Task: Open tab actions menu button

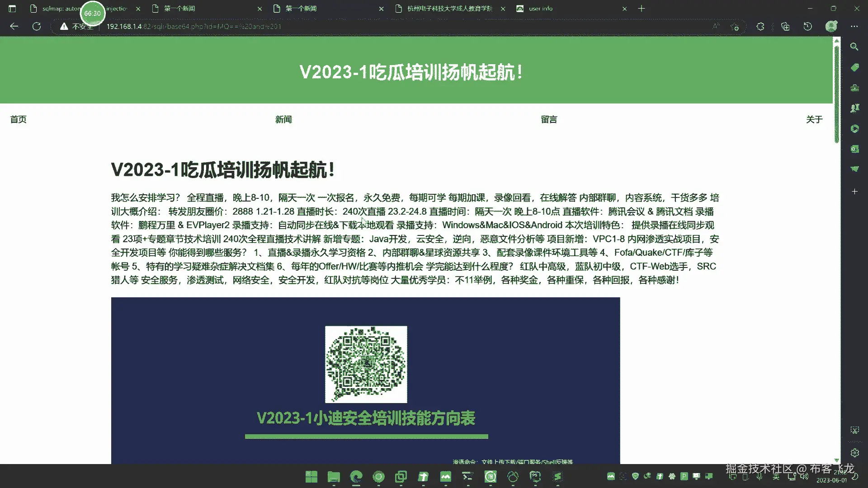Action: click(12, 9)
